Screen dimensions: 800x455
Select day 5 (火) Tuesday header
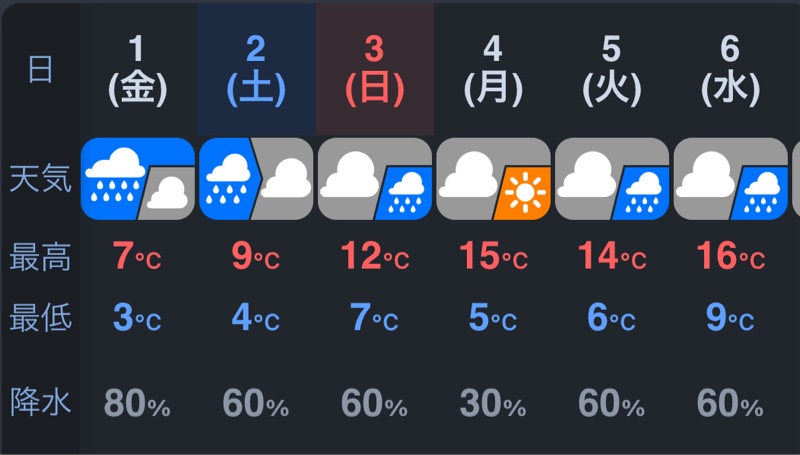(x=612, y=70)
